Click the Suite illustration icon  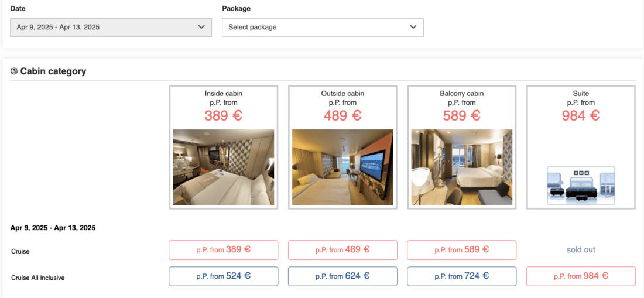581,185
